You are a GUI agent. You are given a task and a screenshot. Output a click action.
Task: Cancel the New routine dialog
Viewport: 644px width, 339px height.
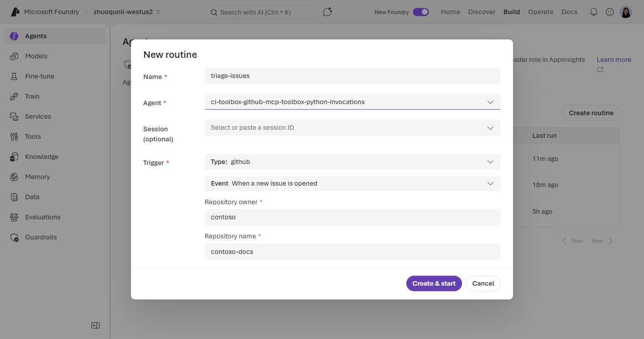coord(483,283)
